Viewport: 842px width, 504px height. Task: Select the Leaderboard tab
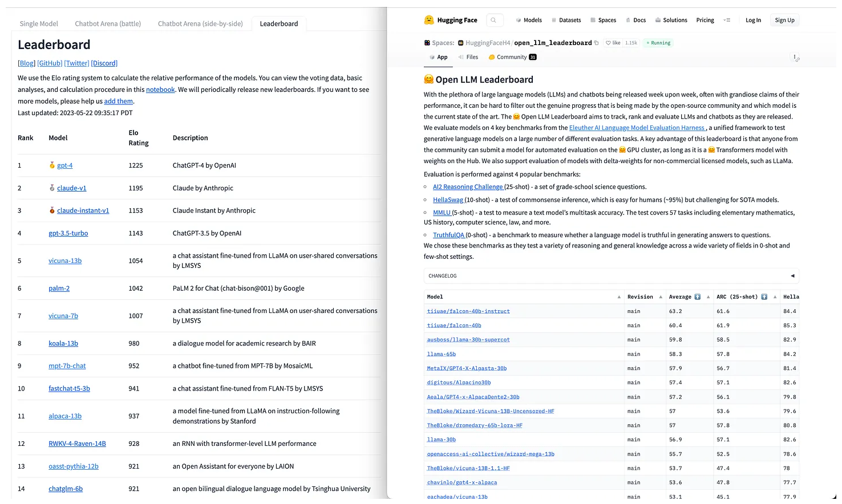click(279, 24)
